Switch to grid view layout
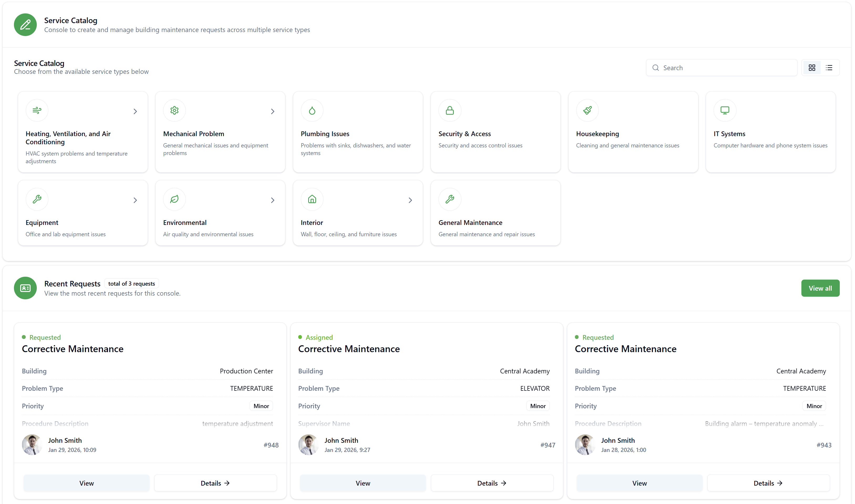Image resolution: width=855 pixels, height=504 pixels. tap(812, 68)
